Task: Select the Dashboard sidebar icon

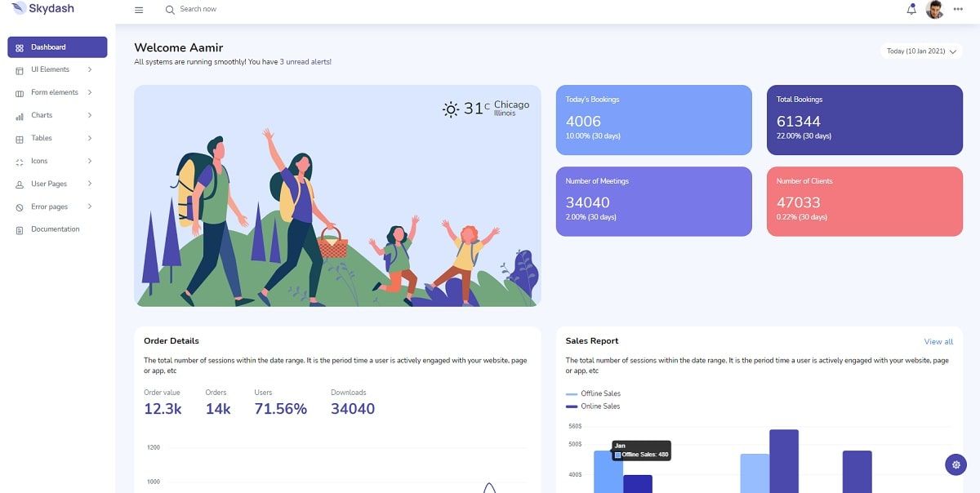Action: point(19,47)
